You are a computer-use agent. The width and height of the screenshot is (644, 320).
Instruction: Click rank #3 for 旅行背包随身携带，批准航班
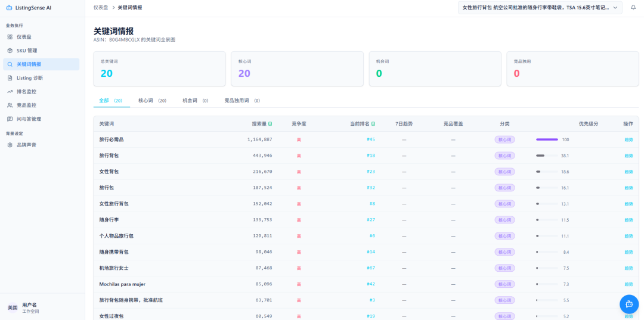[372, 300]
